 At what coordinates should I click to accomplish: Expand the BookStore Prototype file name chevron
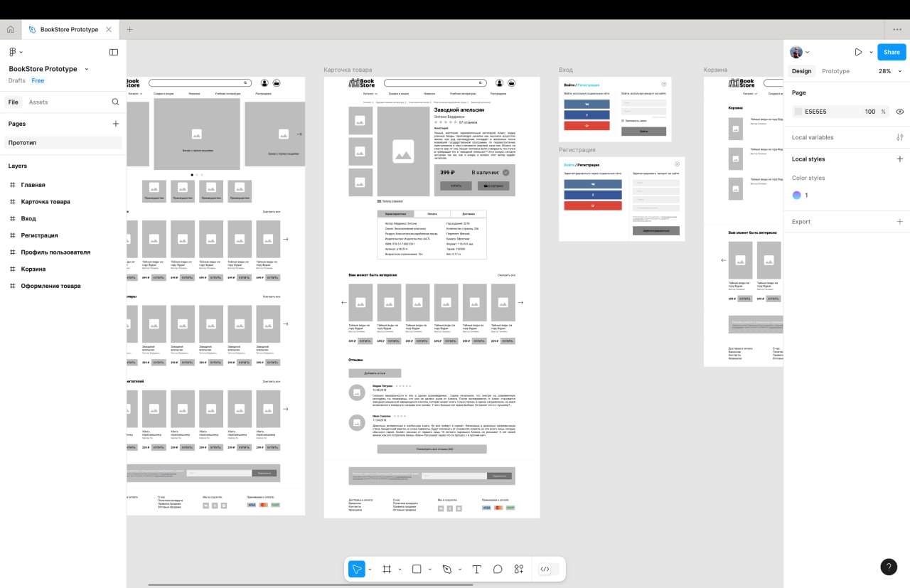click(x=87, y=69)
